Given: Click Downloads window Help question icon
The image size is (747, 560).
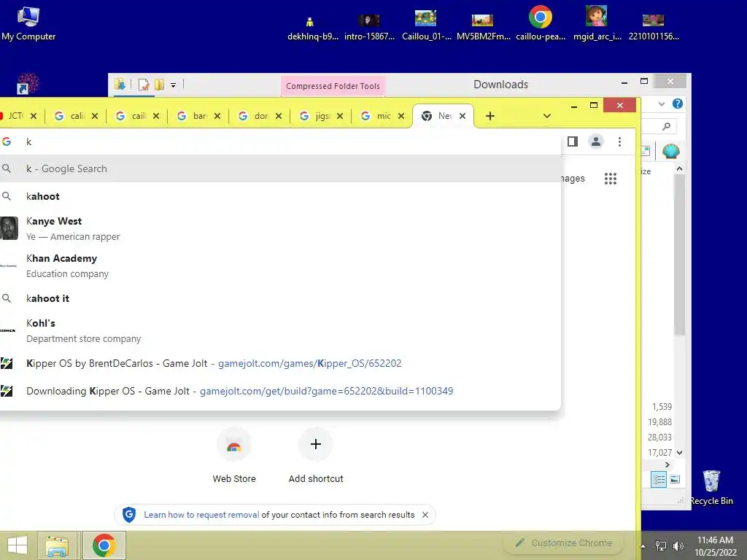Looking at the screenshot, I should (678, 104).
